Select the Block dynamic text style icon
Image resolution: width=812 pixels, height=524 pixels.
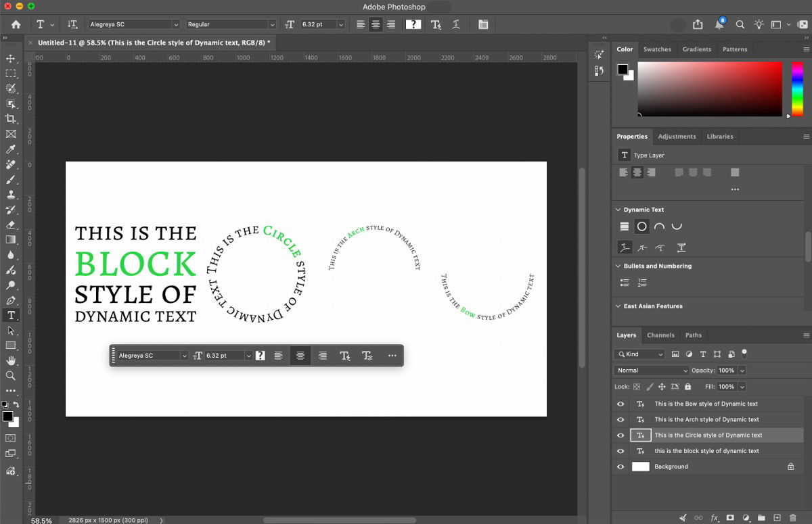tap(624, 227)
